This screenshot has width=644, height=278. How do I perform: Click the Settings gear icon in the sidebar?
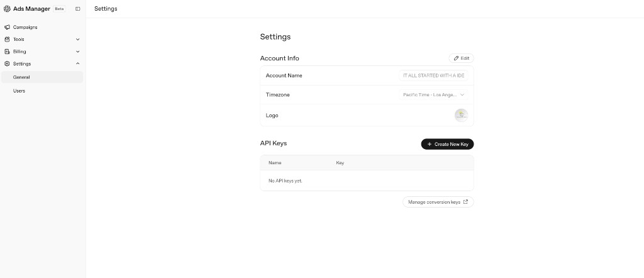[x=7, y=64]
